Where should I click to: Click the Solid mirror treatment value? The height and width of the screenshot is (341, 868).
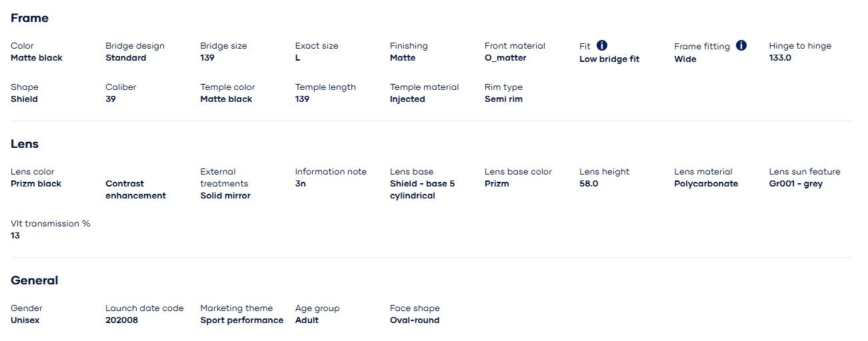pos(225,196)
